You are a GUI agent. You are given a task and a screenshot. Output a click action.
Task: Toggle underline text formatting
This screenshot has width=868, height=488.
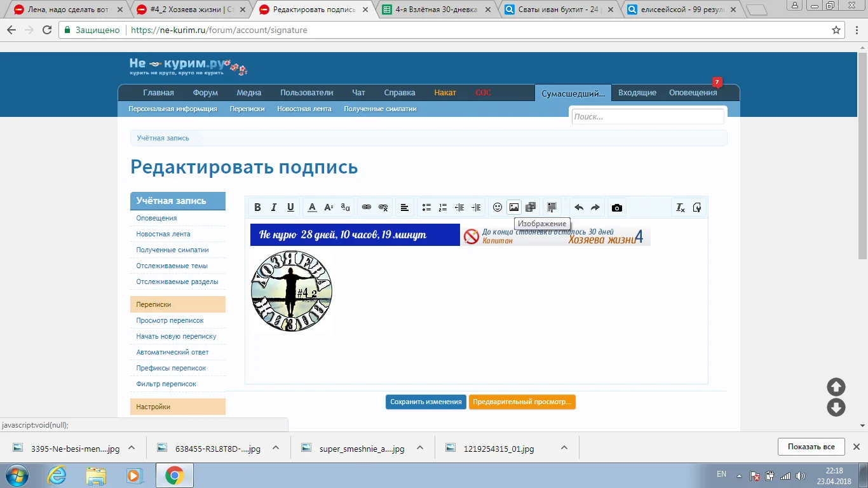[290, 207]
